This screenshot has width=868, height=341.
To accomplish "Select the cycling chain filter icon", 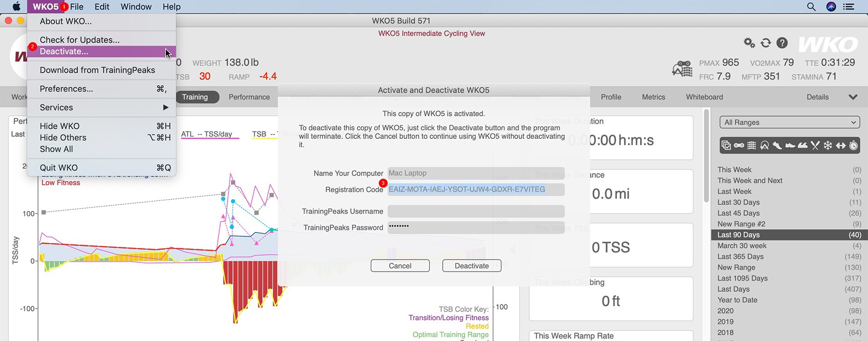I will pos(739,145).
